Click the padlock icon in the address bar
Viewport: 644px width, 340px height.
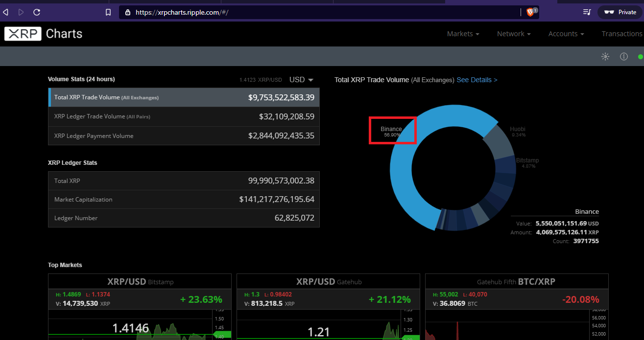[x=128, y=12]
